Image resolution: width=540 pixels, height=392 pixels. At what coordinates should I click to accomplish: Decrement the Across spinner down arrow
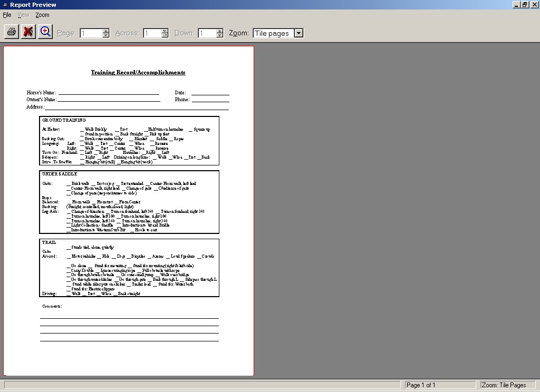coord(165,36)
